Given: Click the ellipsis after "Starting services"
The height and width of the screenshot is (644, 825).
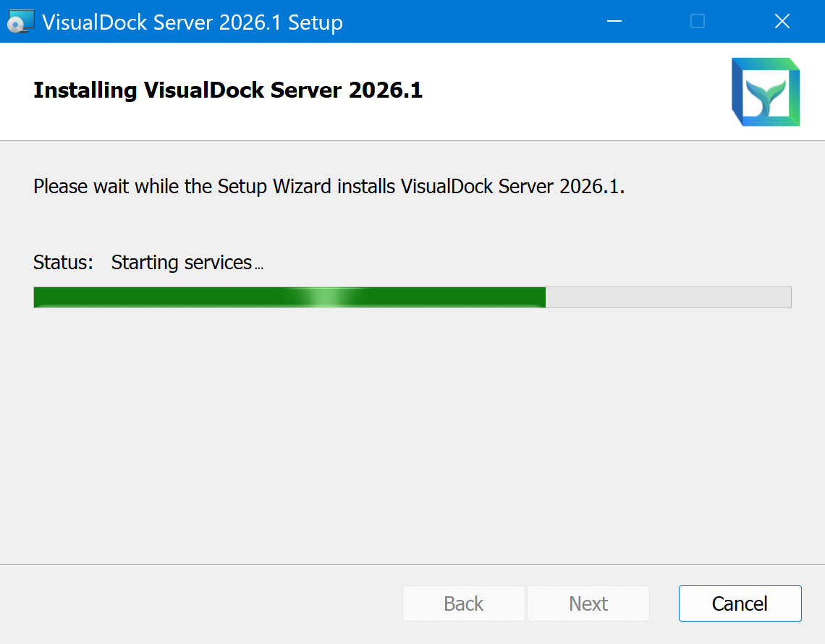Looking at the screenshot, I should [259, 266].
